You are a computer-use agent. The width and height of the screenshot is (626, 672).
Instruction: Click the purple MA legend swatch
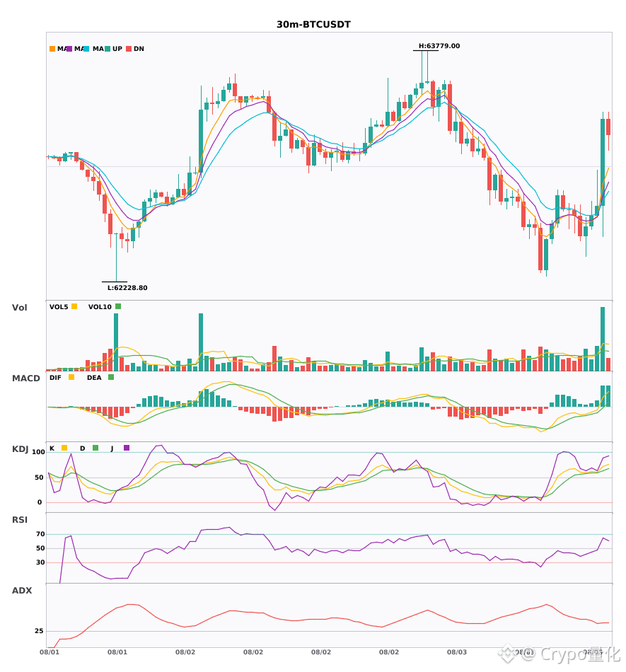coord(69,49)
